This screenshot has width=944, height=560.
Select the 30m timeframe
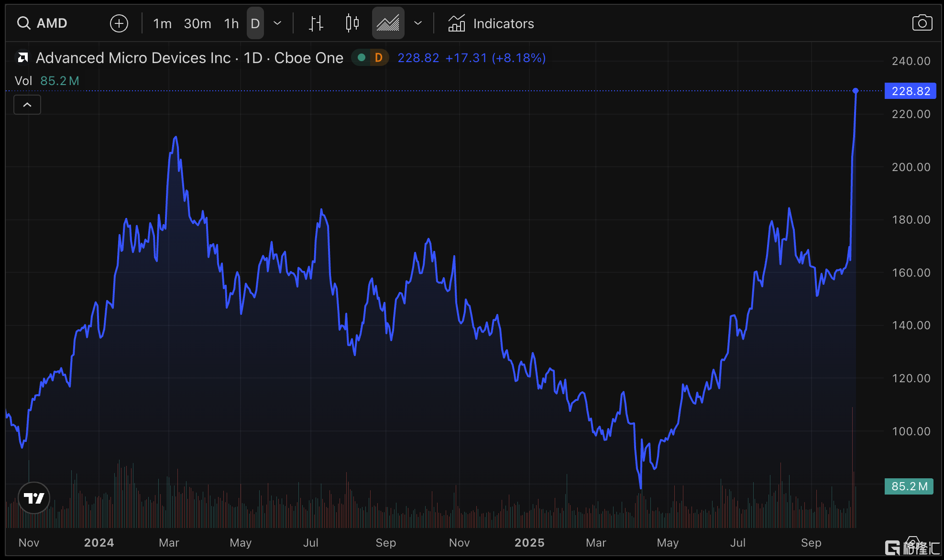[x=198, y=23]
